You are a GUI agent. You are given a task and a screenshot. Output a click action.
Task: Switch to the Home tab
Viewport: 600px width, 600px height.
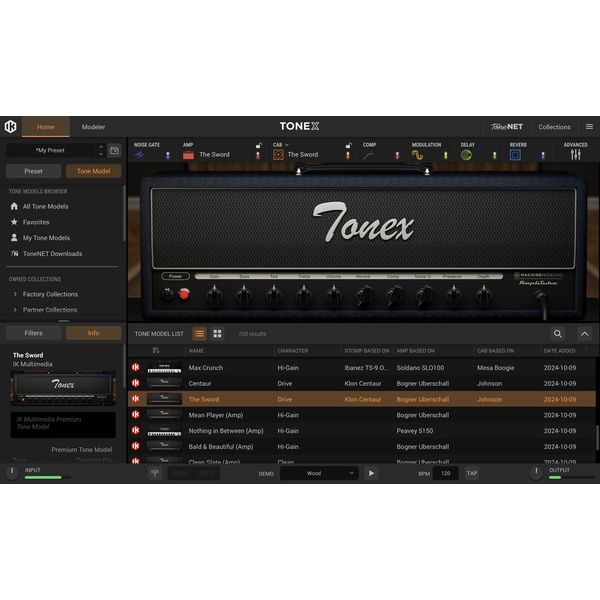pyautogui.click(x=46, y=127)
